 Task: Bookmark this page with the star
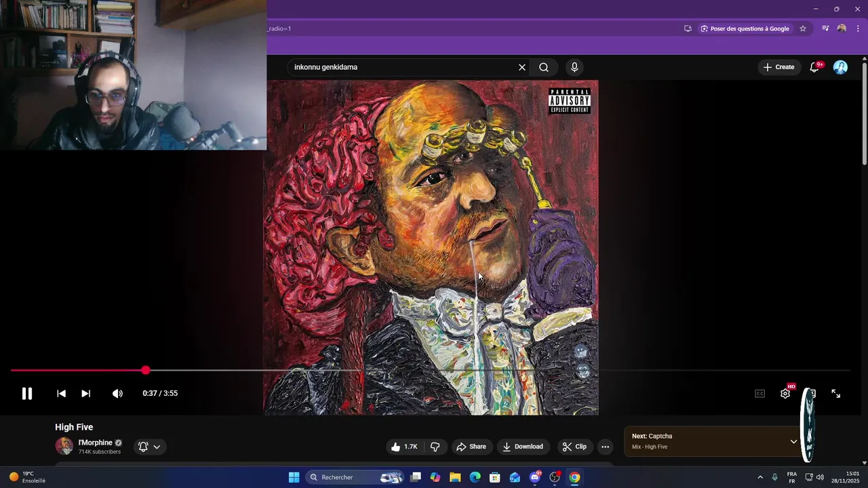803,28
